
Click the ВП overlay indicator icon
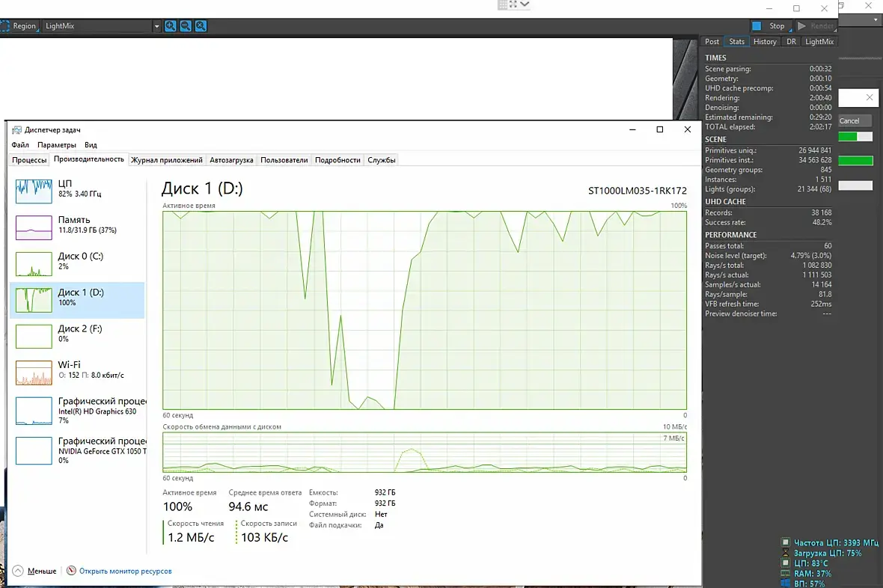click(x=786, y=584)
